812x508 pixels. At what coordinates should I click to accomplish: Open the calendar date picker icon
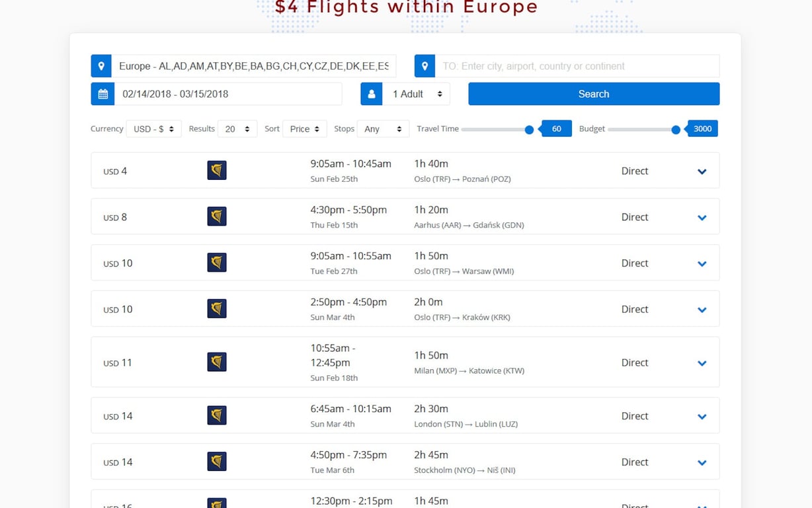(102, 93)
